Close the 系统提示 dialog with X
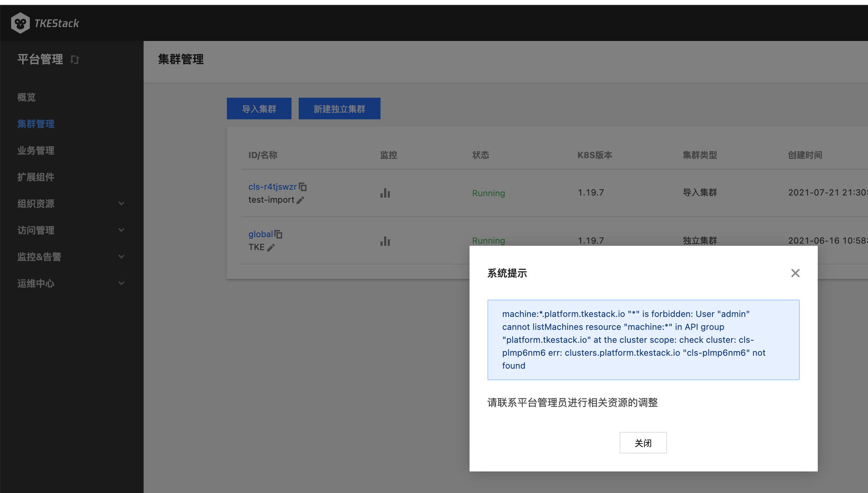868x493 pixels. coord(795,273)
